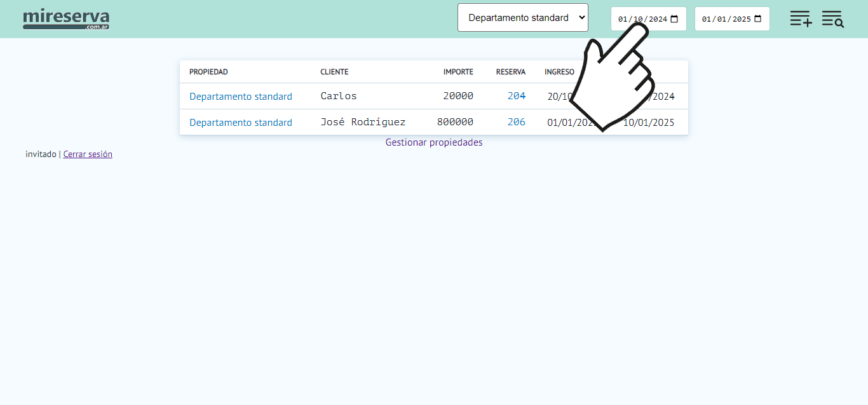Click the end date field showing 01/01/2025
Viewport: 868px width, 405px height.
(726, 19)
